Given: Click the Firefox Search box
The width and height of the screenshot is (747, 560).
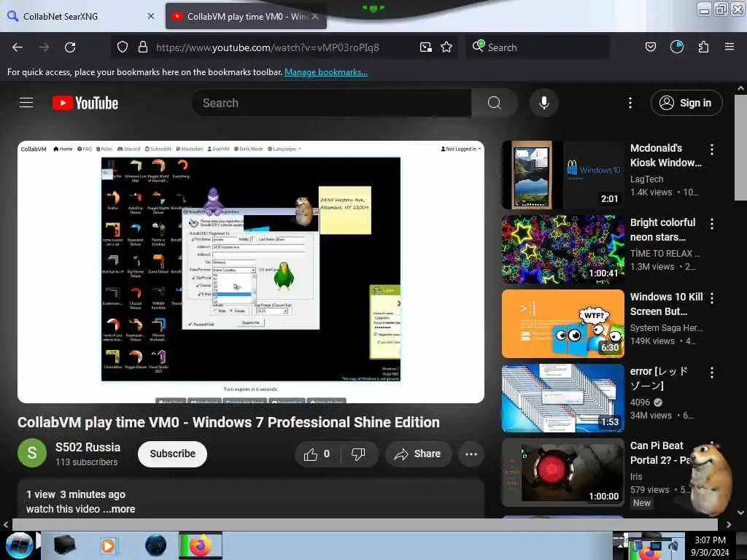Looking at the screenshot, I should point(538,47).
